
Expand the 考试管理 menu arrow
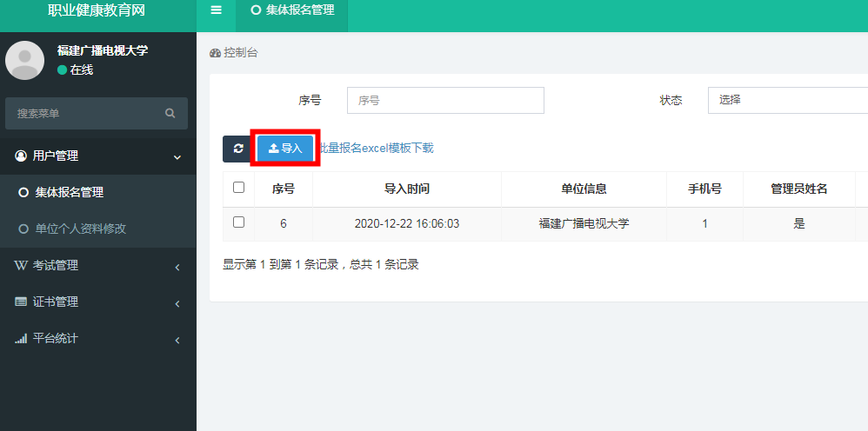point(177,267)
